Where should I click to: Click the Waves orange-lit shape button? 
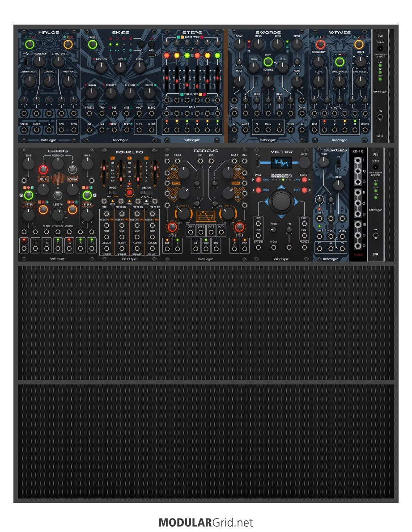[359, 44]
